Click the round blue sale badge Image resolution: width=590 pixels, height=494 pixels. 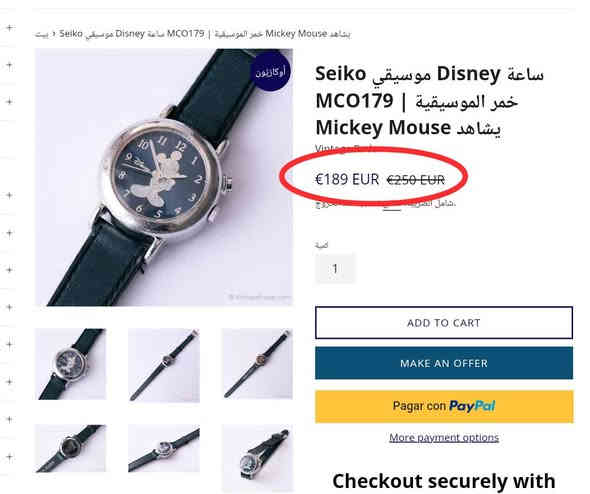pos(271,72)
